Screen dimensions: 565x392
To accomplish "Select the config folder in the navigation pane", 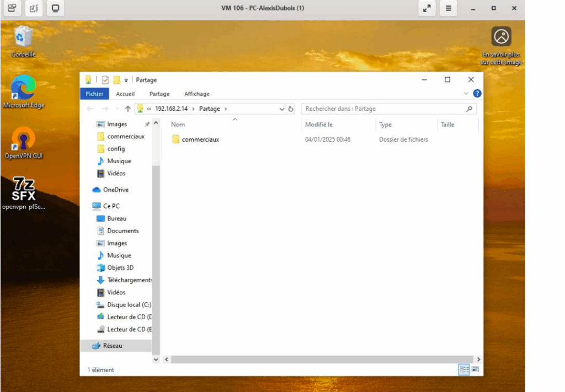I will click(x=116, y=149).
